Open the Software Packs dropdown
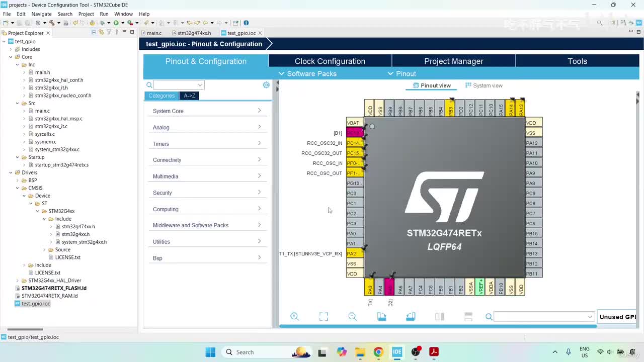 pos(308,74)
